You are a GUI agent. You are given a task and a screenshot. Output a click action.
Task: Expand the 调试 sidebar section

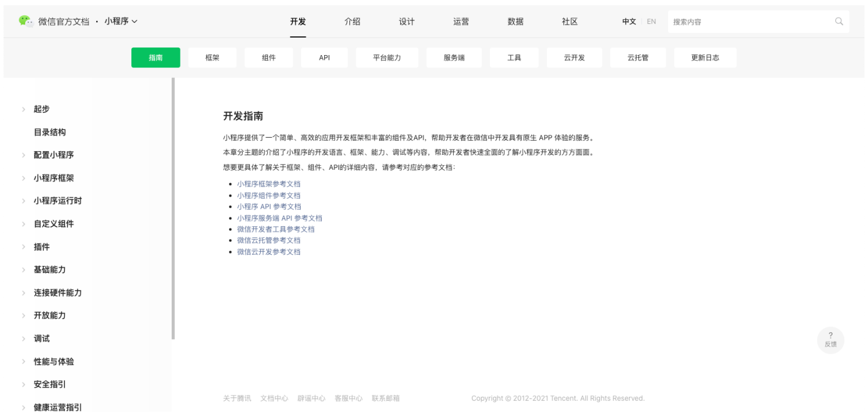pos(42,339)
